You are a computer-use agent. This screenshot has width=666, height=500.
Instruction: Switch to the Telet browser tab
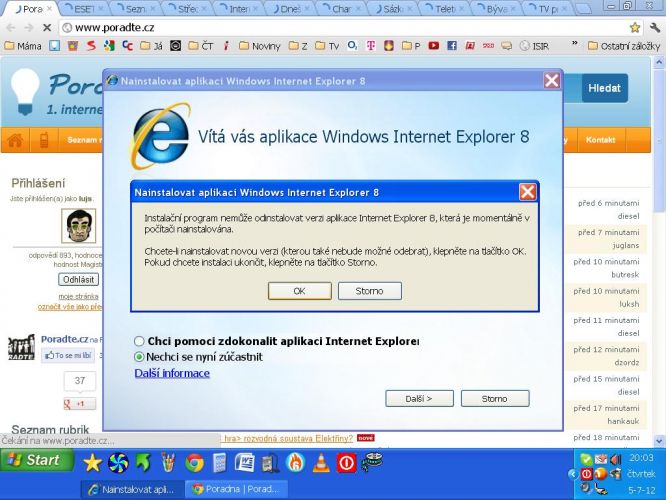445,8
